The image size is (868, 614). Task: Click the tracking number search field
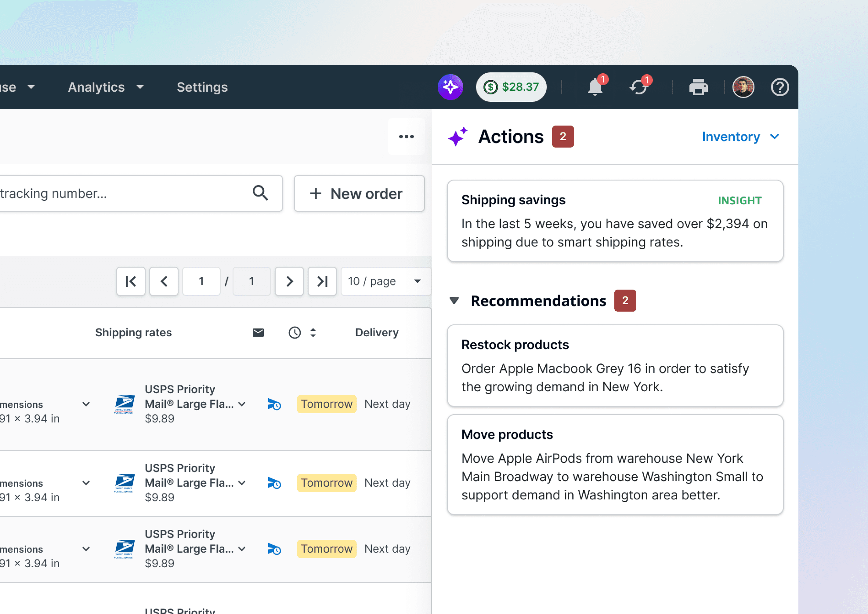click(x=121, y=194)
